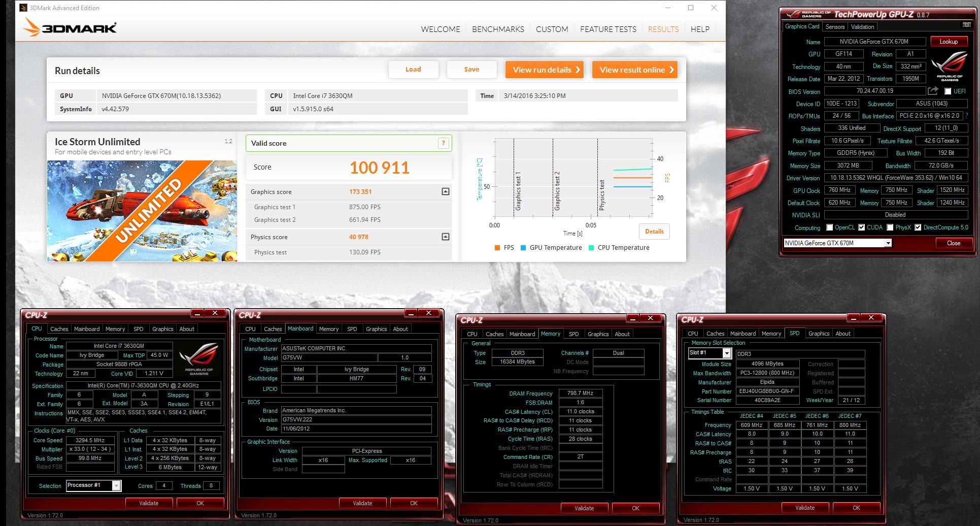Close the CPU-Z SPD window

[x=871, y=317]
